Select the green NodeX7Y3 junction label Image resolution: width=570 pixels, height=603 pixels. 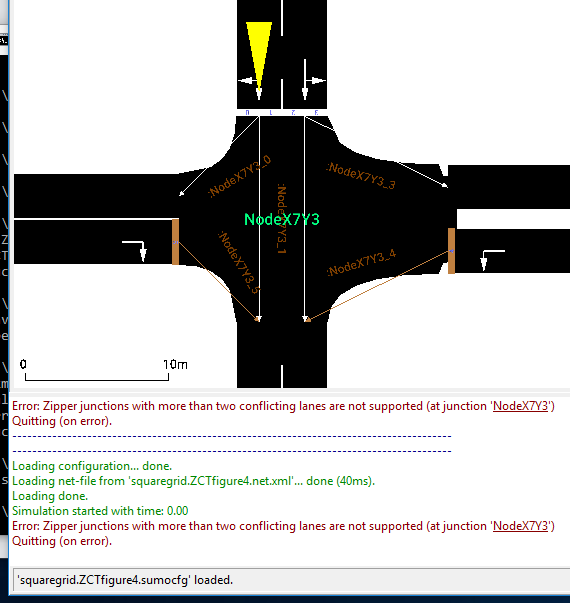[x=282, y=220]
